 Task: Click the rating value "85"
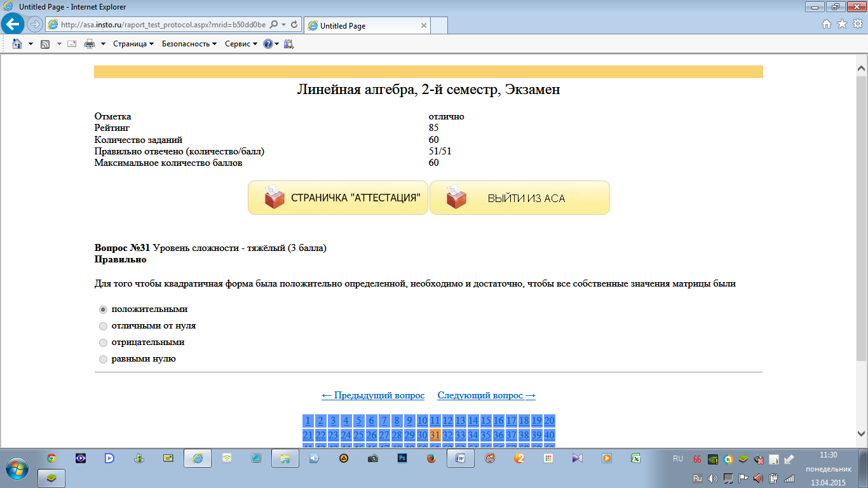click(434, 128)
